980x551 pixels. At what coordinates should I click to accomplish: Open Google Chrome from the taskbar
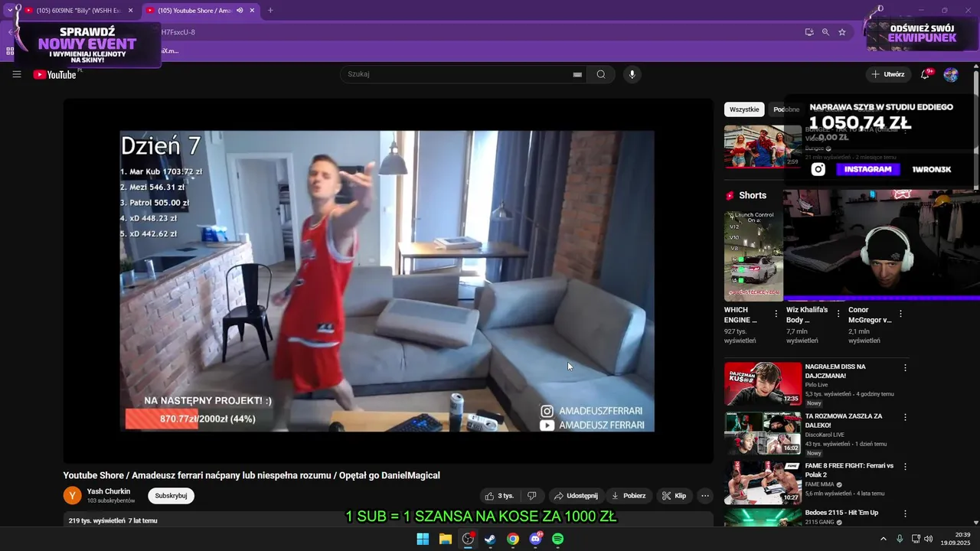513,539
